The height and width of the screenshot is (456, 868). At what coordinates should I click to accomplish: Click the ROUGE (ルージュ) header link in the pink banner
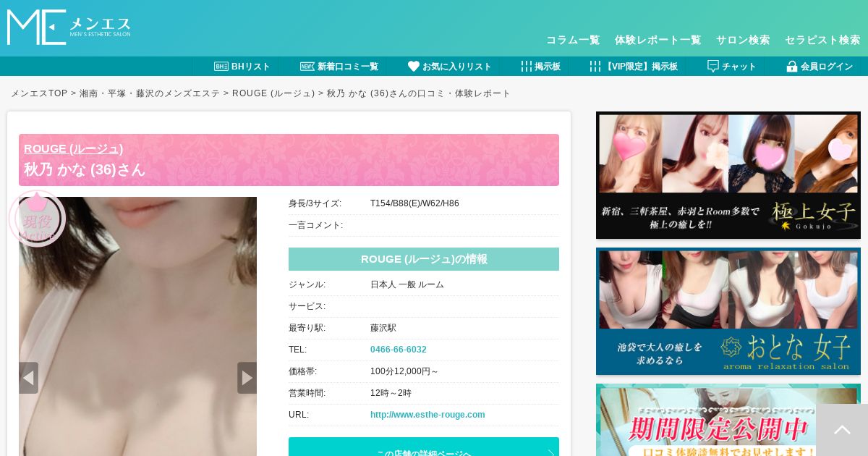73,148
